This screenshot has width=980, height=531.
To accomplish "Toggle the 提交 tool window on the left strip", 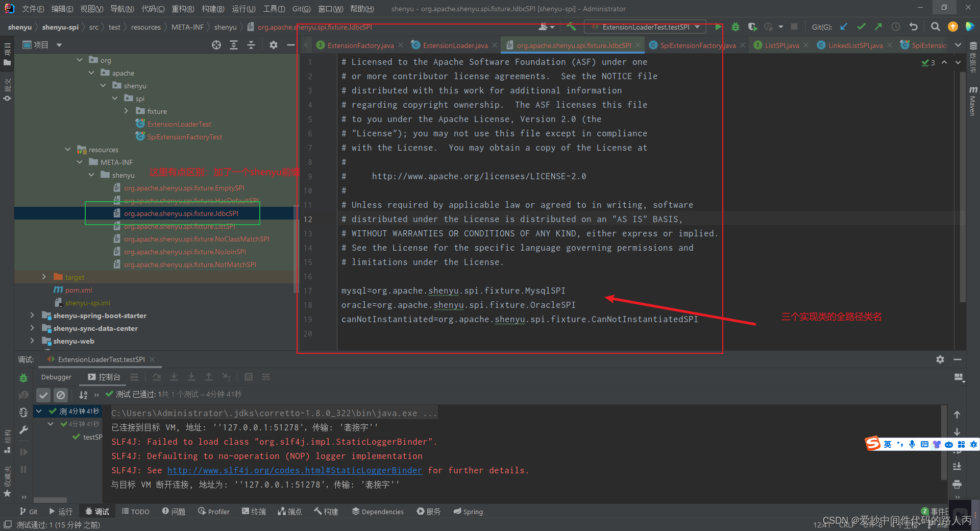I will (x=7, y=90).
